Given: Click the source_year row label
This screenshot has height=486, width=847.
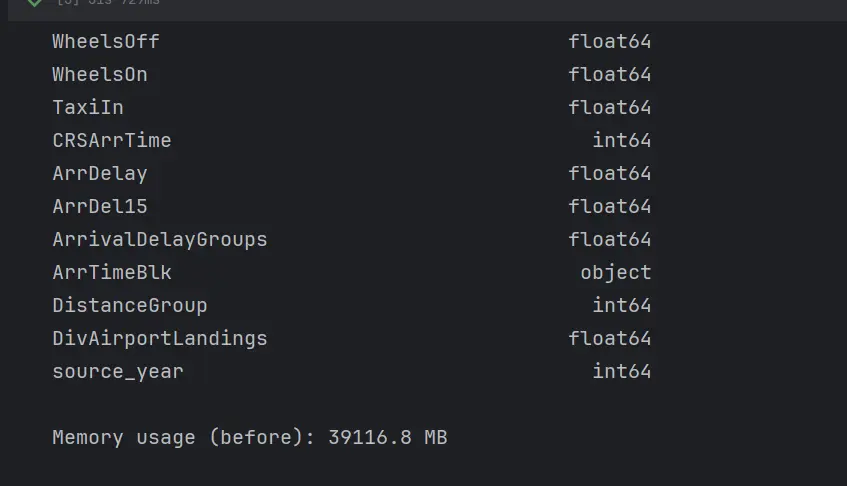Looking at the screenshot, I should click(118, 372).
